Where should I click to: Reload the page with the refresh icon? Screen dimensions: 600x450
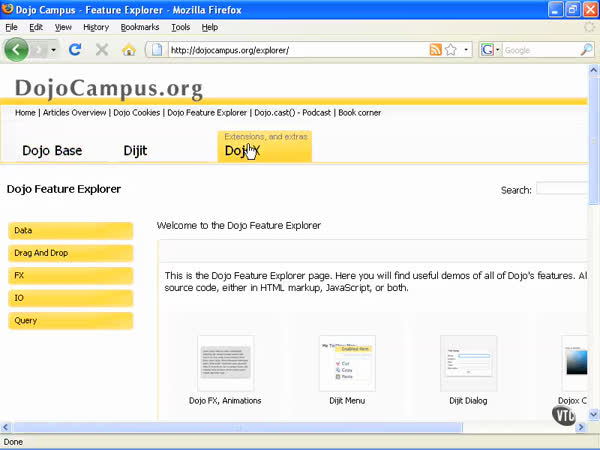[x=75, y=49]
